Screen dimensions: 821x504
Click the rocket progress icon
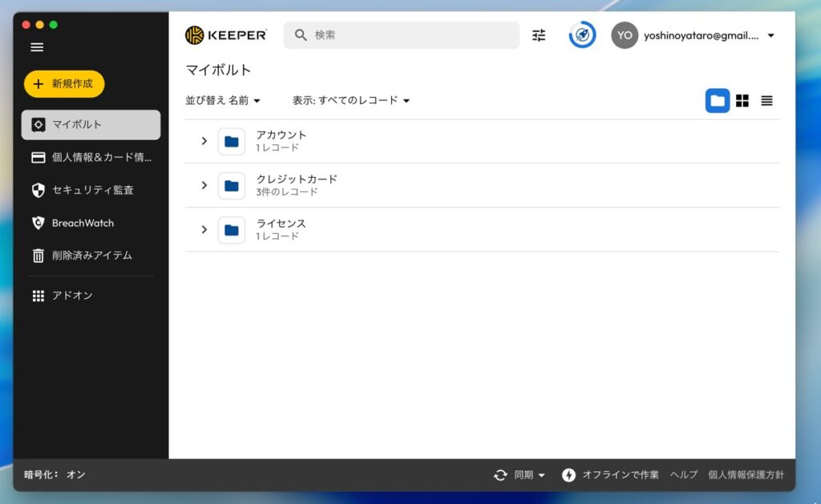[582, 35]
